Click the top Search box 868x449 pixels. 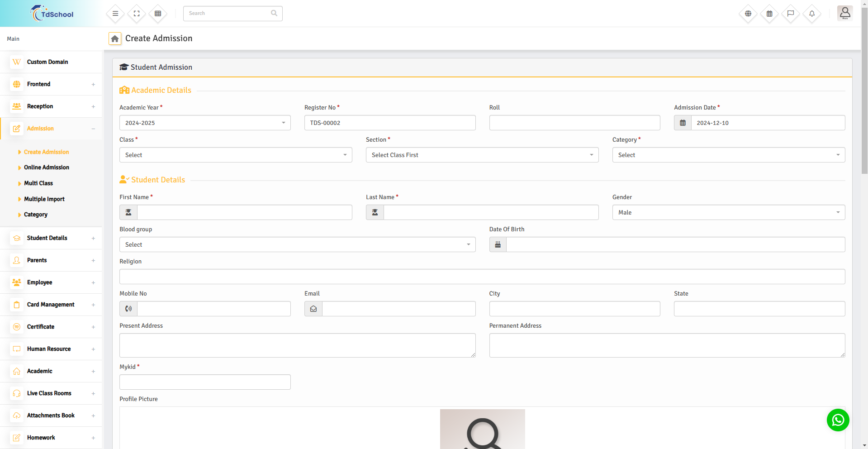click(x=228, y=14)
